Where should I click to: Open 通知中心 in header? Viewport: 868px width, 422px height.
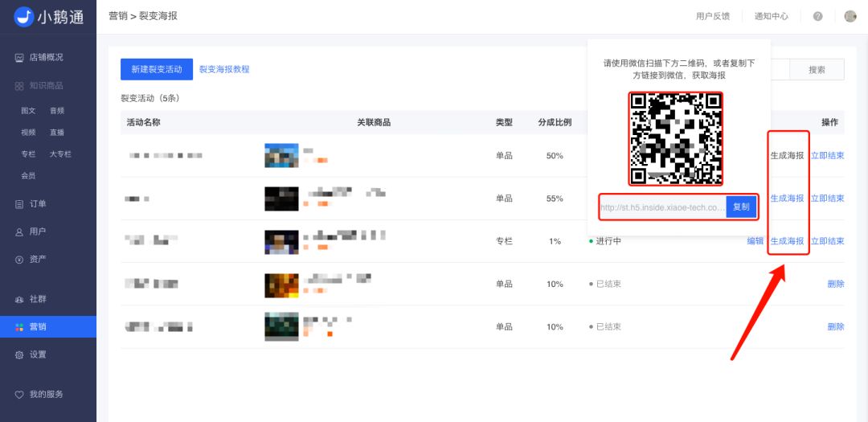pyautogui.click(x=771, y=16)
